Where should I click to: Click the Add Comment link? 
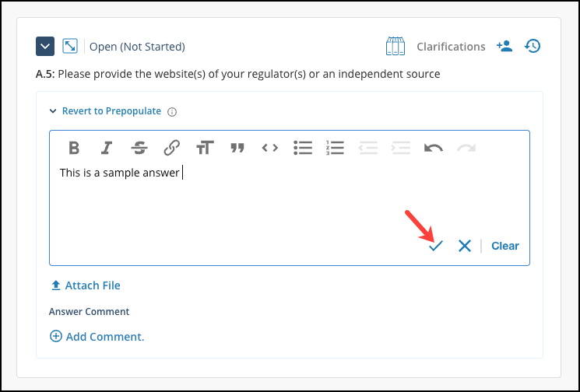tap(97, 337)
